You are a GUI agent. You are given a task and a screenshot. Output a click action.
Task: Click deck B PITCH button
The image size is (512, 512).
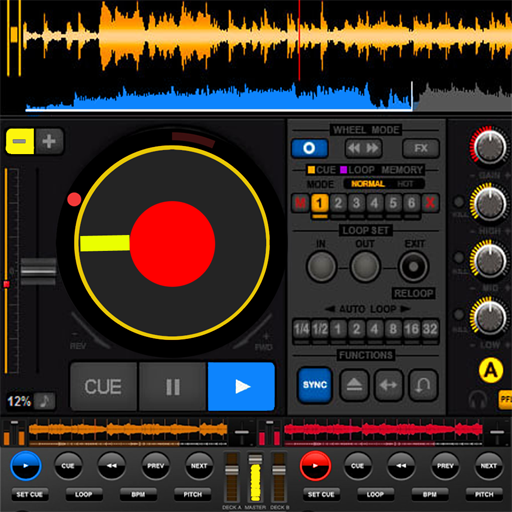[484, 494]
